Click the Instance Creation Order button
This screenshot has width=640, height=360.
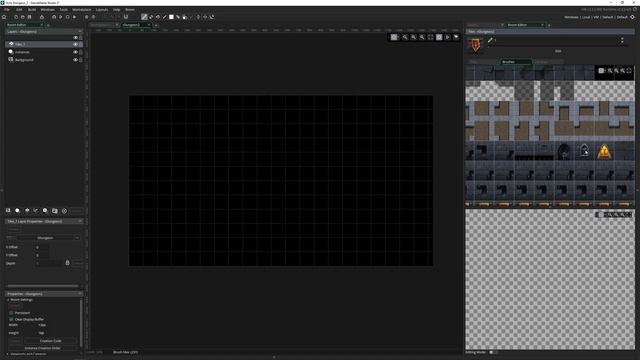[42, 348]
